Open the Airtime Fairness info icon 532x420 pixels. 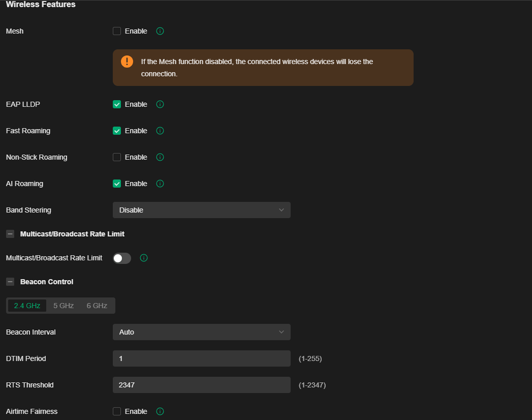click(x=160, y=412)
